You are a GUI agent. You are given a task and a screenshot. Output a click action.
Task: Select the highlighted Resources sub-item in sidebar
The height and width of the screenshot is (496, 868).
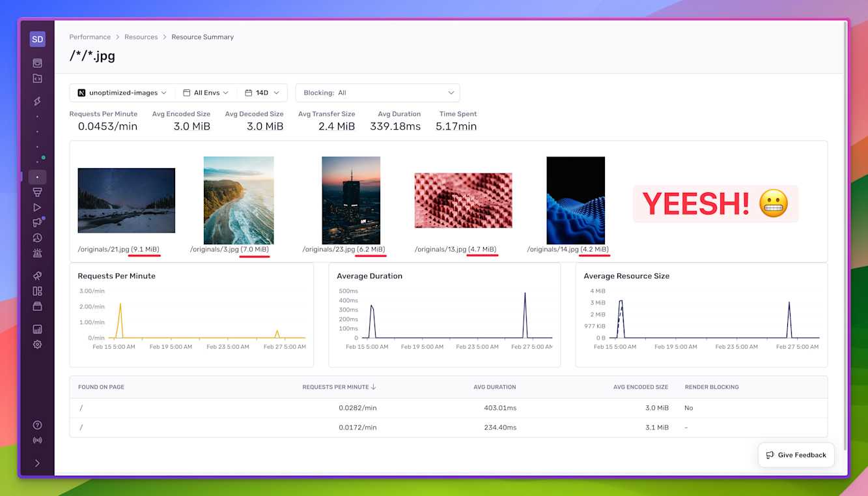pos(37,177)
